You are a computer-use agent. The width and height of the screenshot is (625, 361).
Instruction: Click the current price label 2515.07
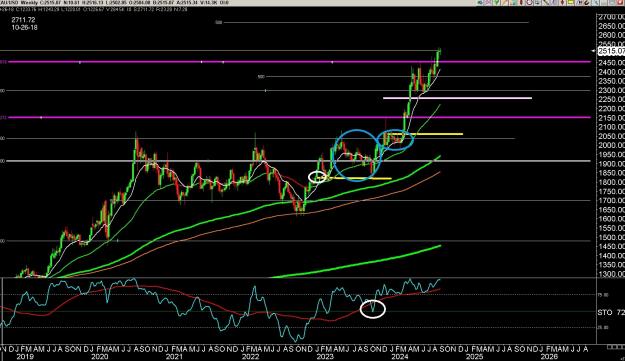(611, 51)
